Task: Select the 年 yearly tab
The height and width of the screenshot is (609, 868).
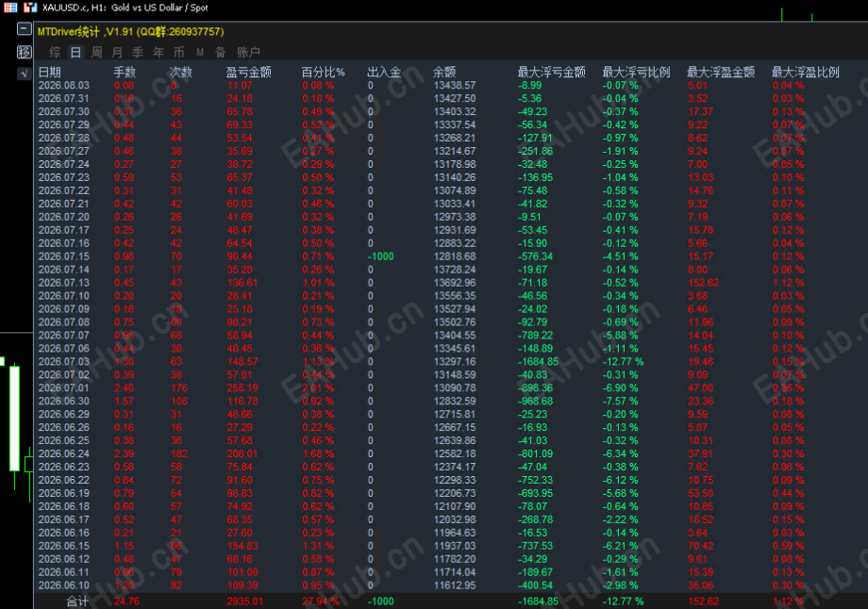Action: click(x=159, y=52)
